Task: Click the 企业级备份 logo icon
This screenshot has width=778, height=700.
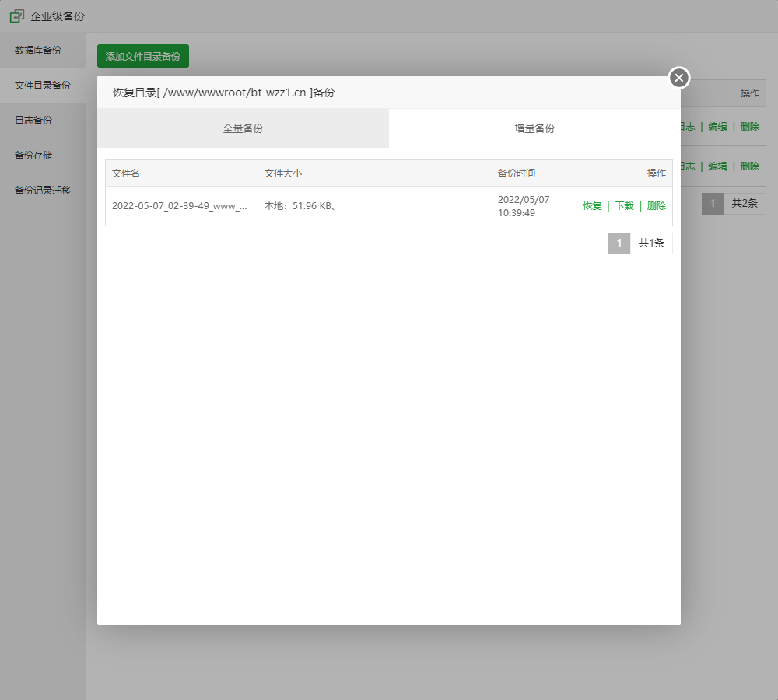Action: 16,16
